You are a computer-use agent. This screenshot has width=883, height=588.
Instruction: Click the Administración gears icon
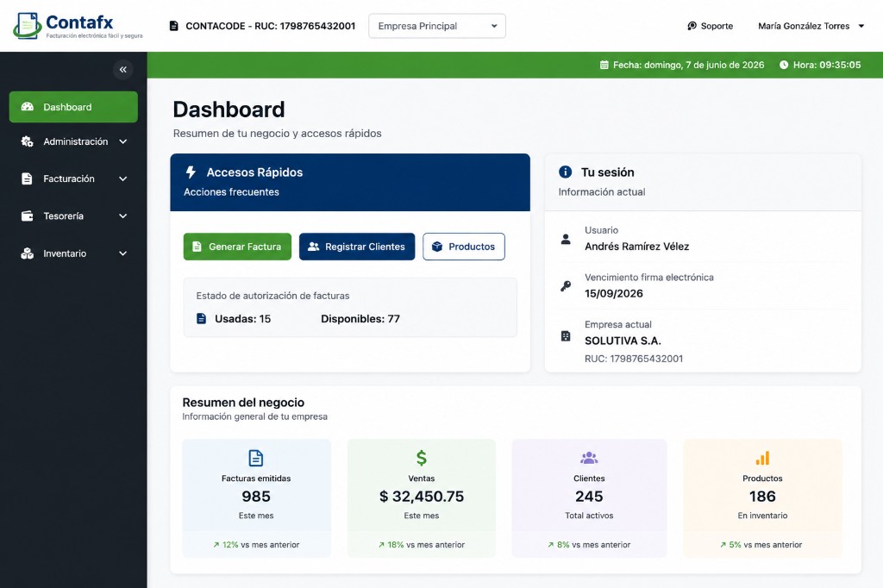[x=27, y=141]
